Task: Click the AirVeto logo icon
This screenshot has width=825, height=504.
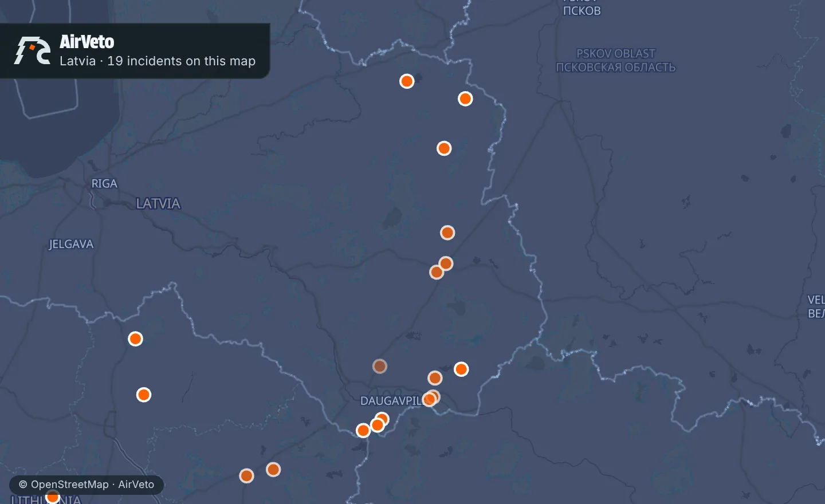Action: 32,50
